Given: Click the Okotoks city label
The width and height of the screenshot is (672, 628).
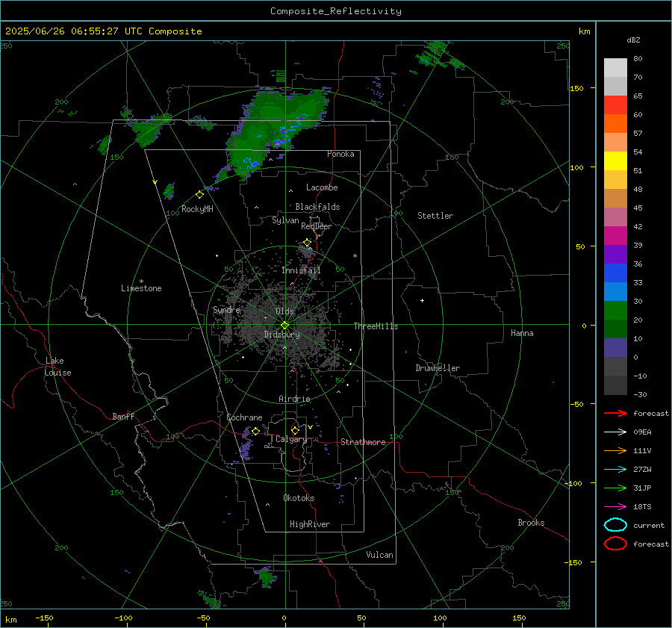Looking at the screenshot, I should coord(299,498).
